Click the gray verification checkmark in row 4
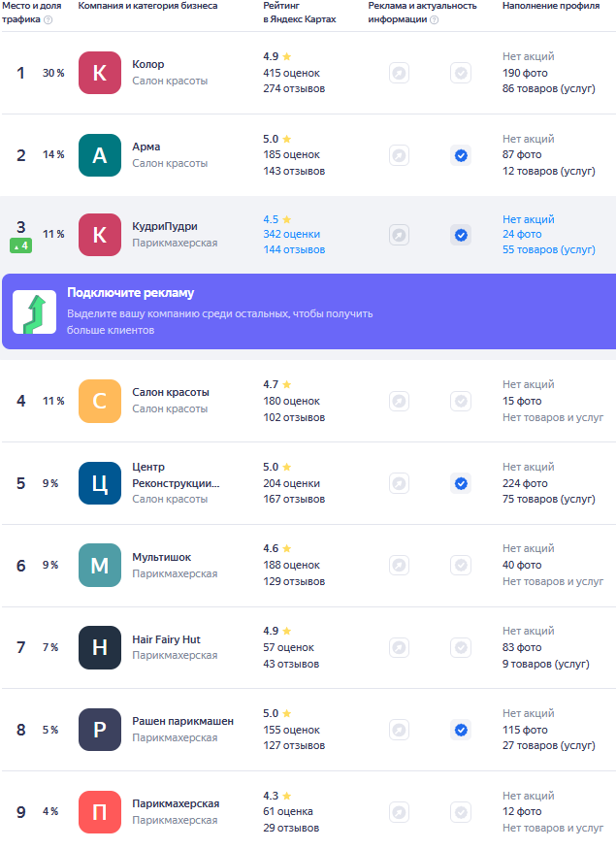 (x=461, y=402)
